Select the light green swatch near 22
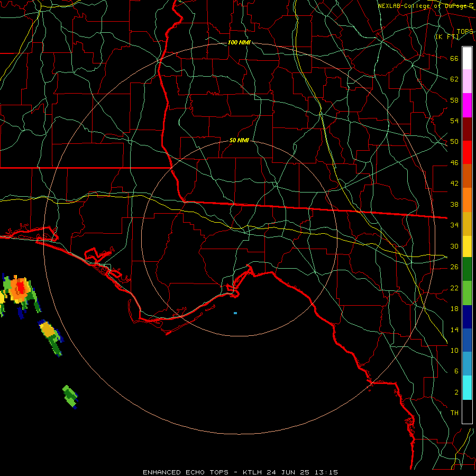The image size is (476, 476). (x=467, y=293)
